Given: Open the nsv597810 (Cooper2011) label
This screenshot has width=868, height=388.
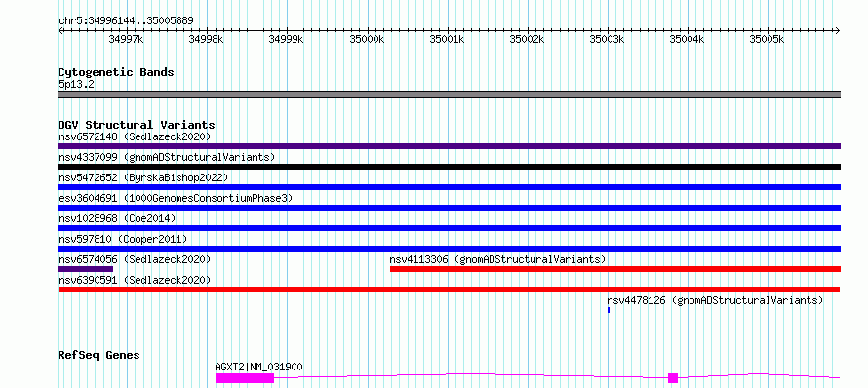Looking at the screenshot, I should [123, 239].
